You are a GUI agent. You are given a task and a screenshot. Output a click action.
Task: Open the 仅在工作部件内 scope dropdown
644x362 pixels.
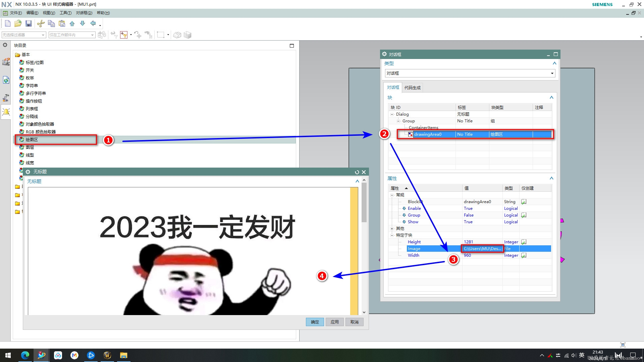[x=72, y=35]
